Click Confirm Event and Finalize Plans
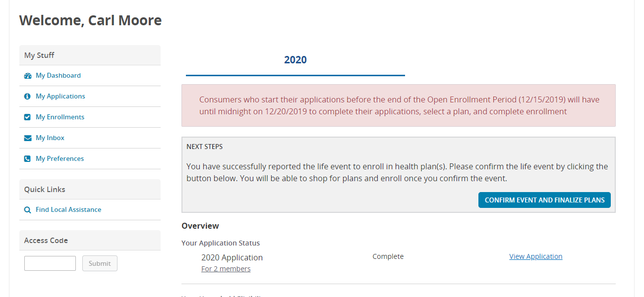Image resolution: width=644 pixels, height=297 pixels. pos(544,200)
